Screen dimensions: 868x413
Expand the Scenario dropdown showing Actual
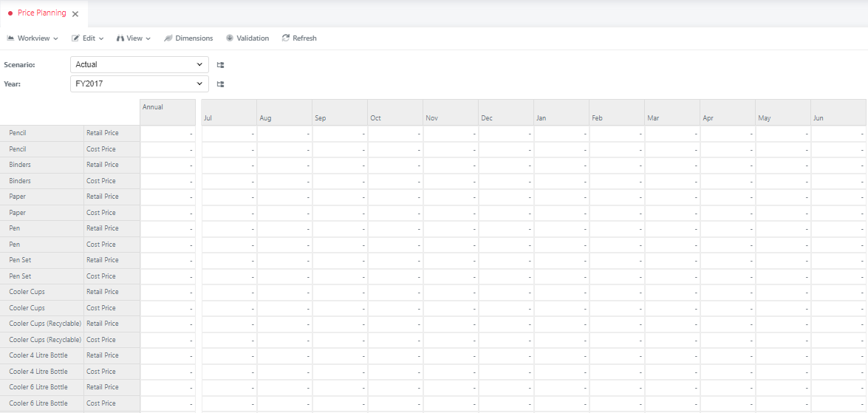coord(140,65)
